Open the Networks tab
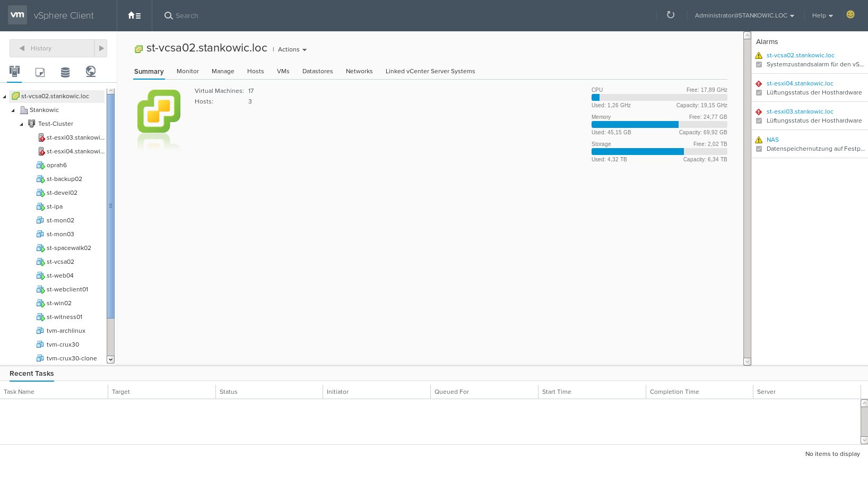 click(359, 71)
